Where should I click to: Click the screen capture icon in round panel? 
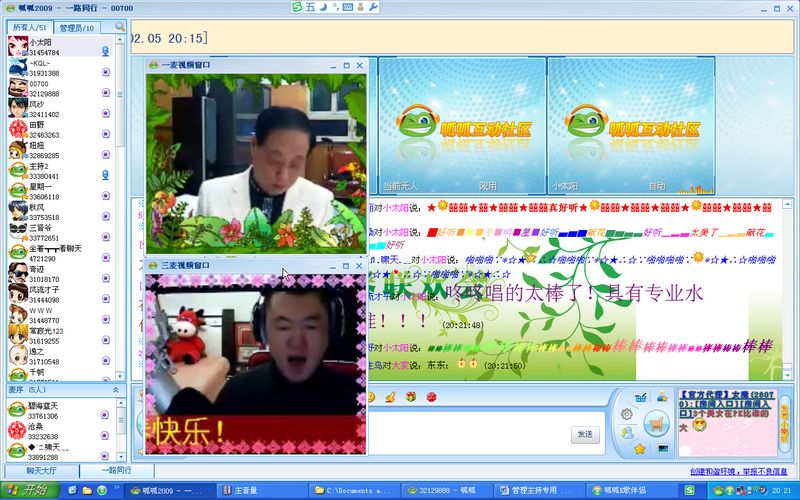pos(663,449)
